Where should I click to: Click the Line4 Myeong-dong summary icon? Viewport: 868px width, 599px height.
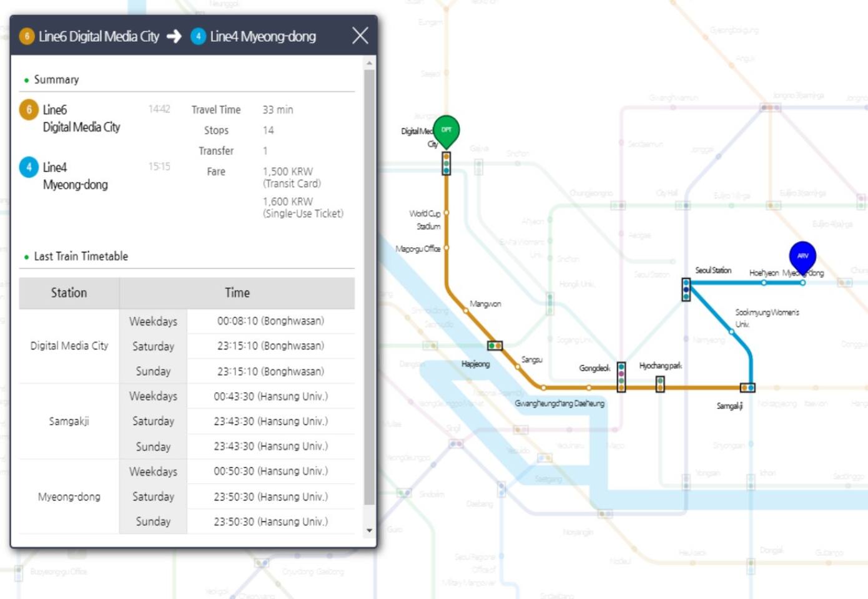(x=29, y=167)
